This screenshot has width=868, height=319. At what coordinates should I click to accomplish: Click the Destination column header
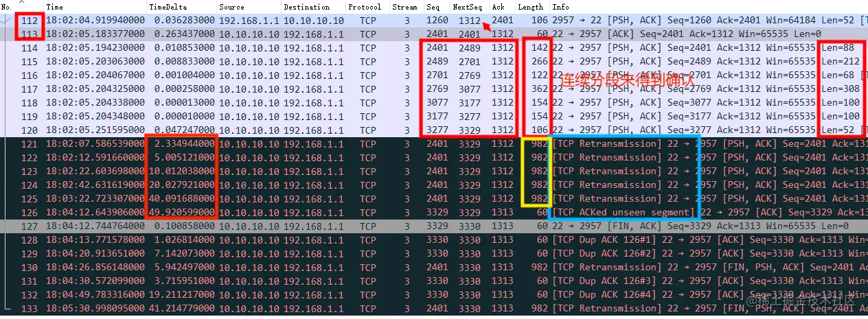coord(306,7)
